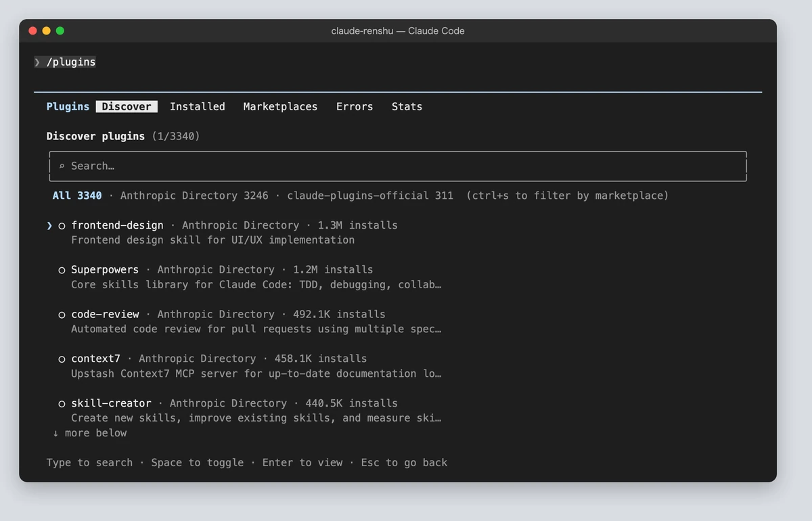Open the Installed tab

[198, 106]
